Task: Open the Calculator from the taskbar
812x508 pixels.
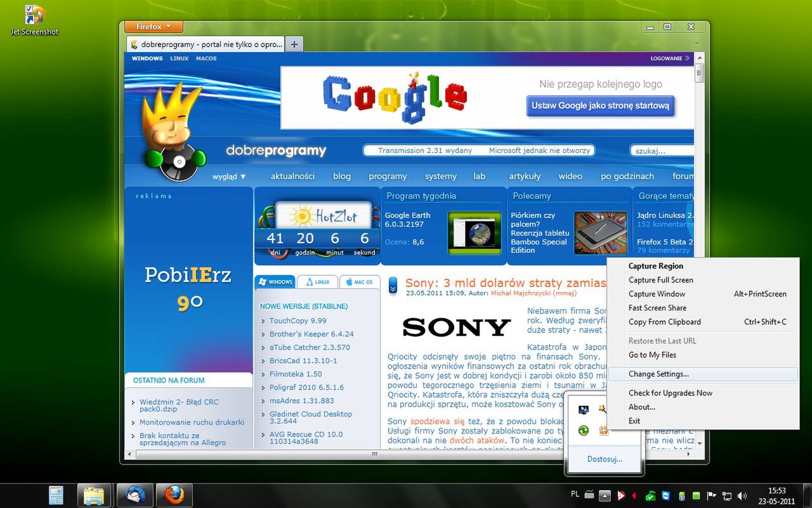Action: click(56, 495)
